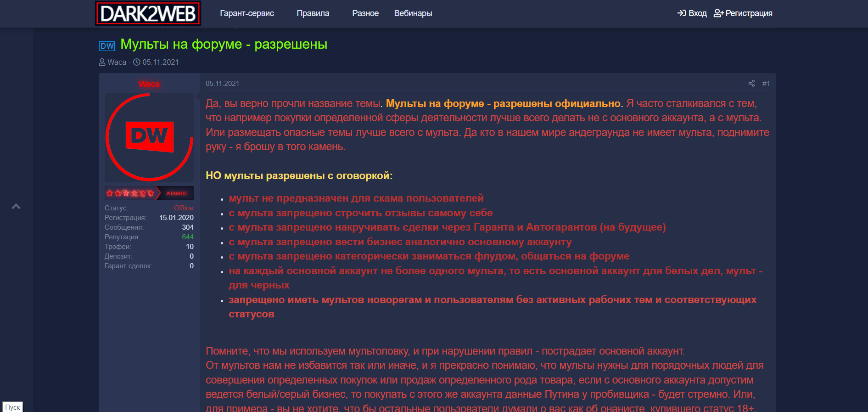Screen dimensions: 868x412
Task: Click bullet мульт не предназначен для скама пользователей
Action: click(x=356, y=198)
